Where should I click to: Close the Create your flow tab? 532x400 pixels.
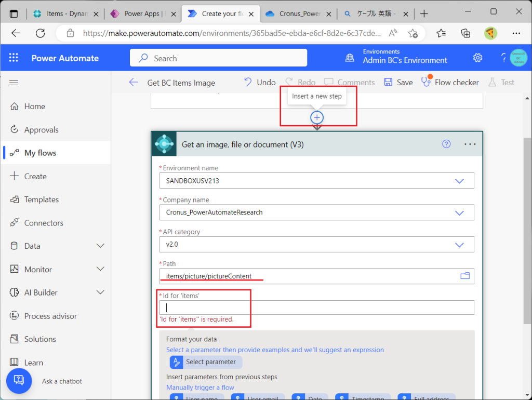251,14
